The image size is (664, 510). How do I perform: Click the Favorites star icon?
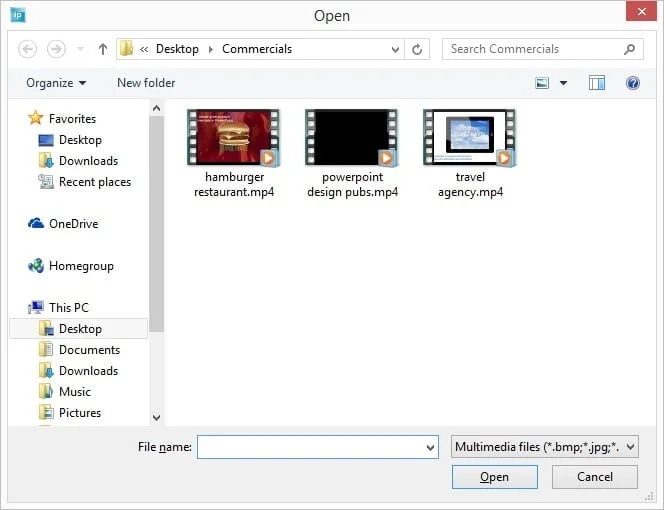click(36, 118)
